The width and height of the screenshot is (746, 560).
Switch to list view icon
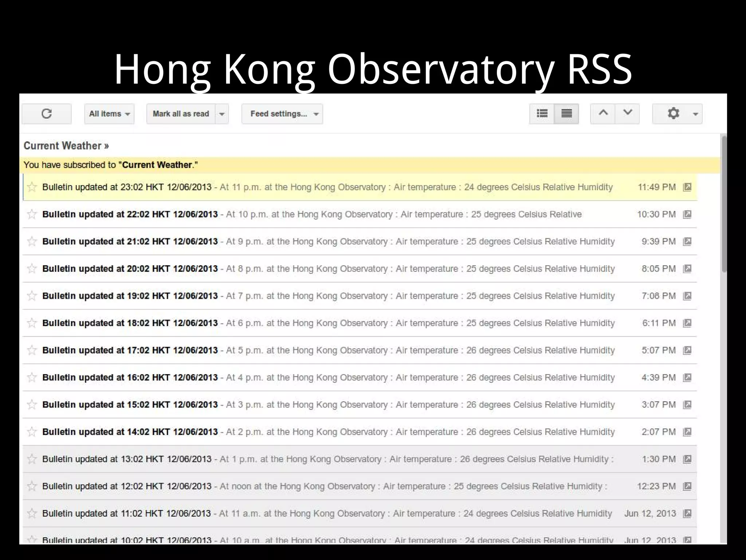click(542, 114)
